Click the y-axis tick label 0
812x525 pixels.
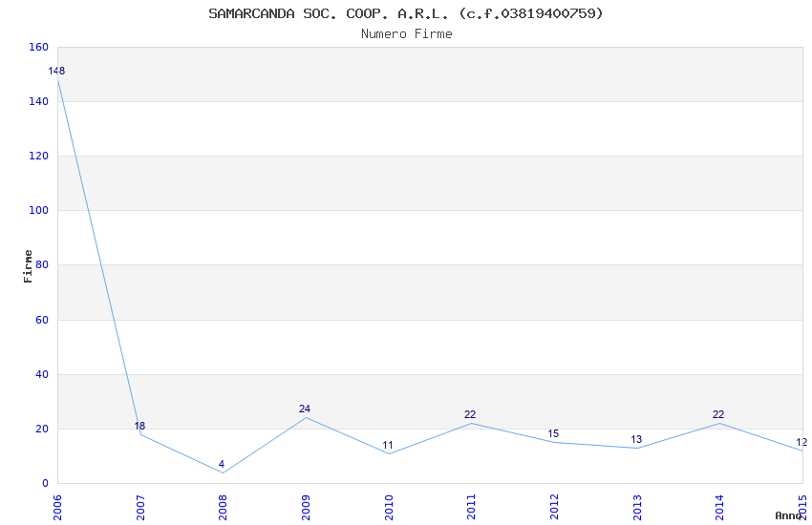pyautogui.click(x=45, y=483)
